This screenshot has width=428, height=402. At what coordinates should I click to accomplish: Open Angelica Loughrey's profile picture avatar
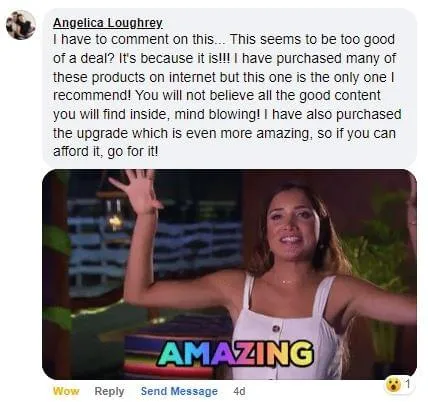click(x=21, y=25)
